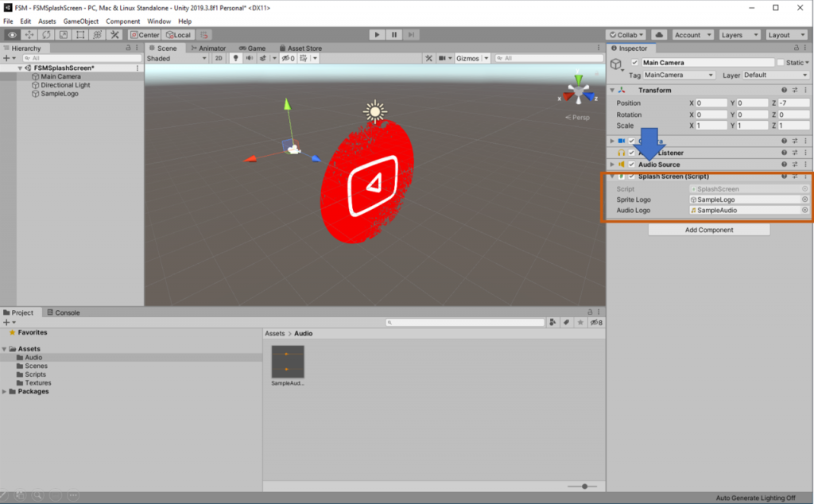
Task: Collapse the FSMSplashScreen scene in Hierarchy
Action: click(20, 68)
